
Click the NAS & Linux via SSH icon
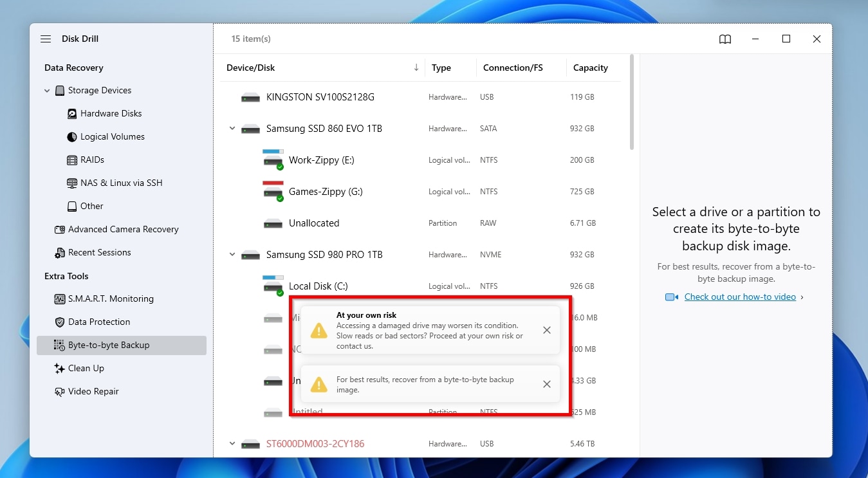pos(72,183)
